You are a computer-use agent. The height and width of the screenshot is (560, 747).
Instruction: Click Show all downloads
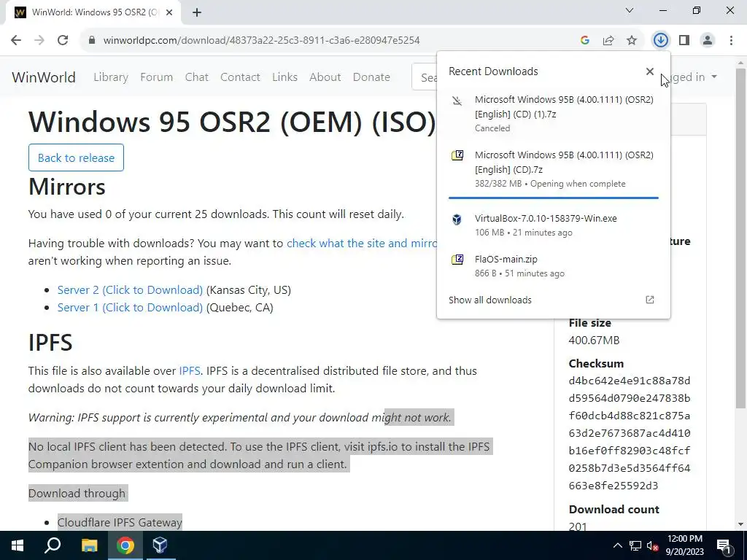click(x=489, y=300)
